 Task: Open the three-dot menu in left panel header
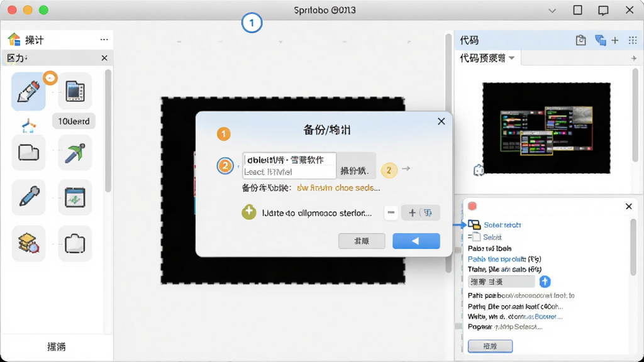104,40
